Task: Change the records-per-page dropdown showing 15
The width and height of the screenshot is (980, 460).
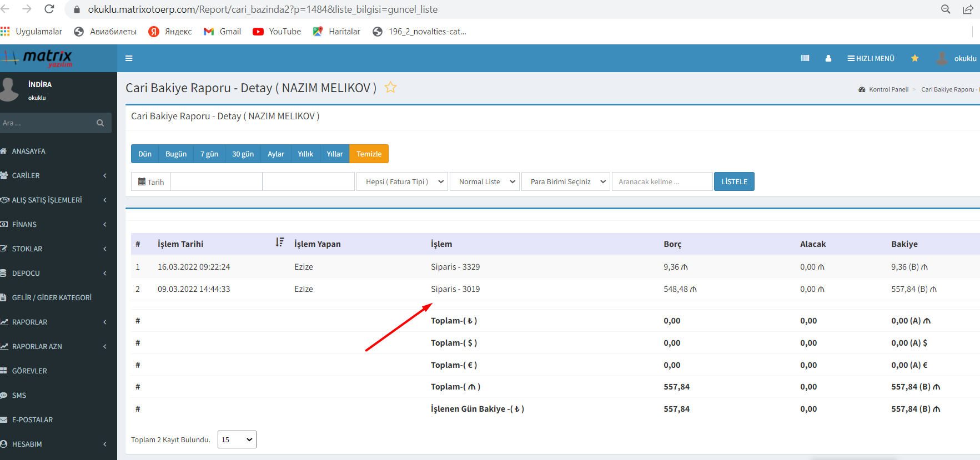Action: 237,439
